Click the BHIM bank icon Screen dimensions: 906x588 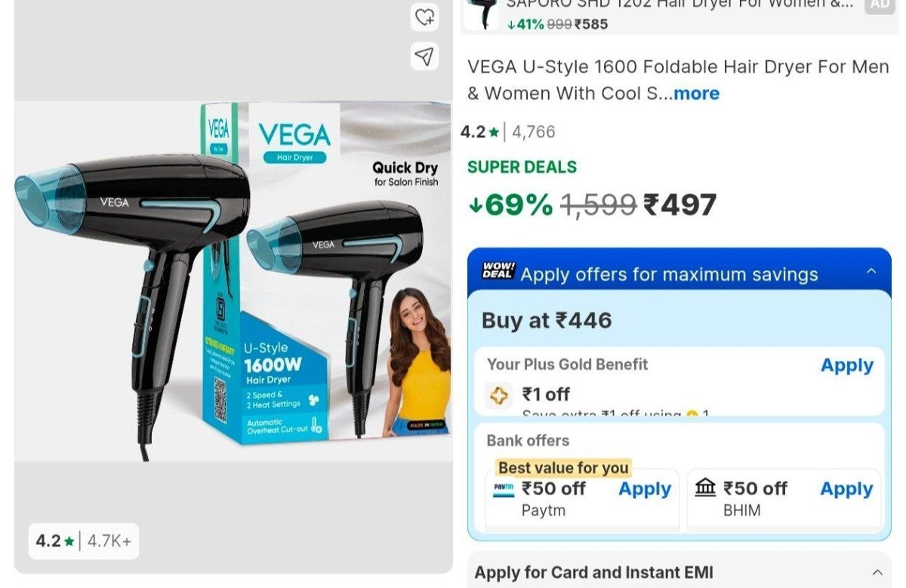pos(705,488)
